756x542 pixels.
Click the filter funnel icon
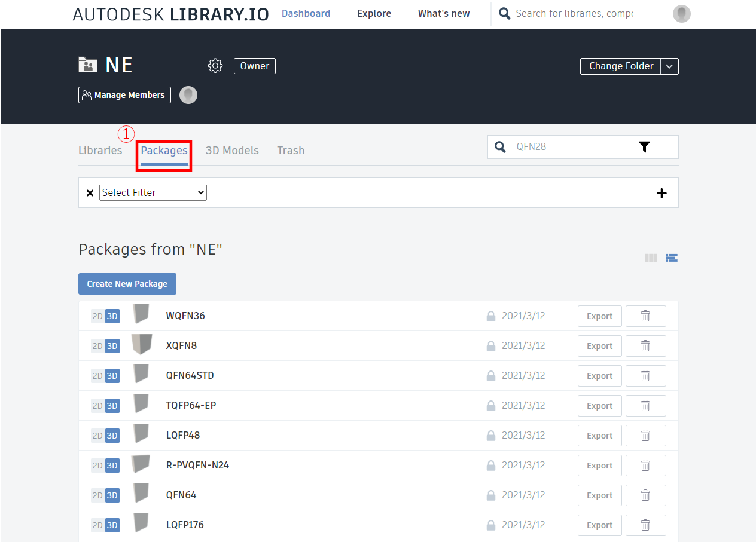point(644,147)
